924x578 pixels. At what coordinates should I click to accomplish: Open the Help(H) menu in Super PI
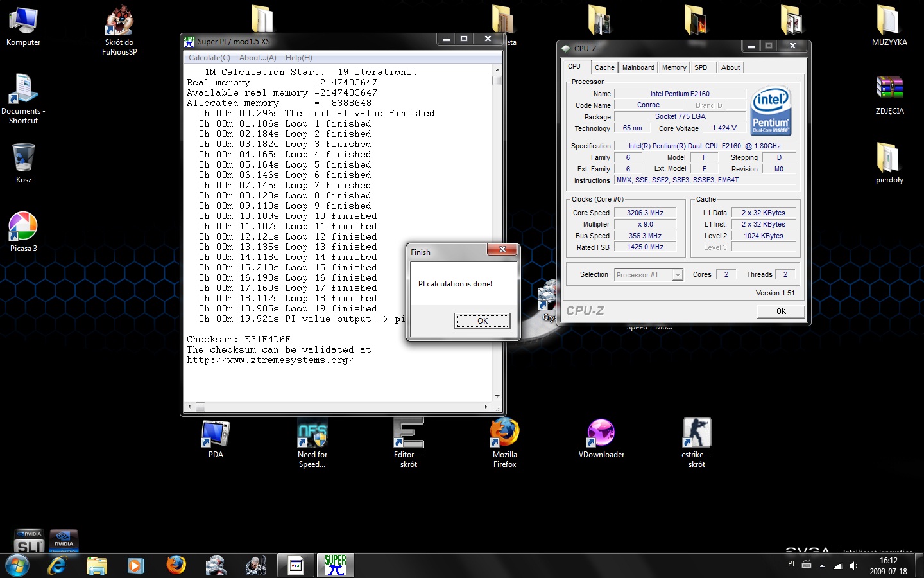tap(298, 58)
